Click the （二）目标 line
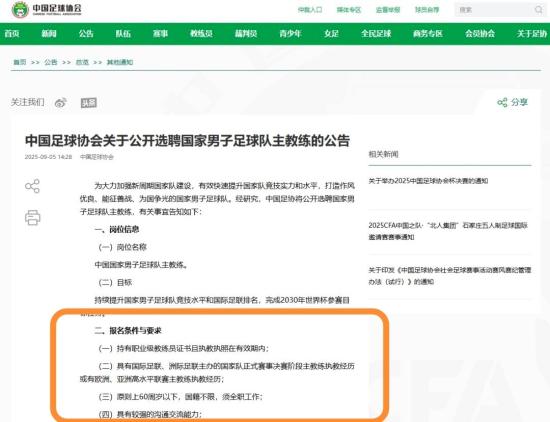This screenshot has width=550, height=422. click(x=115, y=282)
